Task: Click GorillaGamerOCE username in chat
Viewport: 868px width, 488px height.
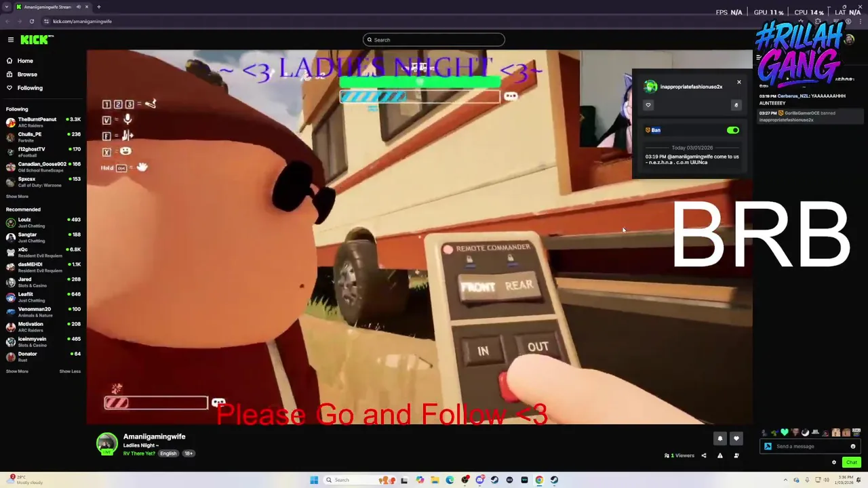Action: point(801,113)
